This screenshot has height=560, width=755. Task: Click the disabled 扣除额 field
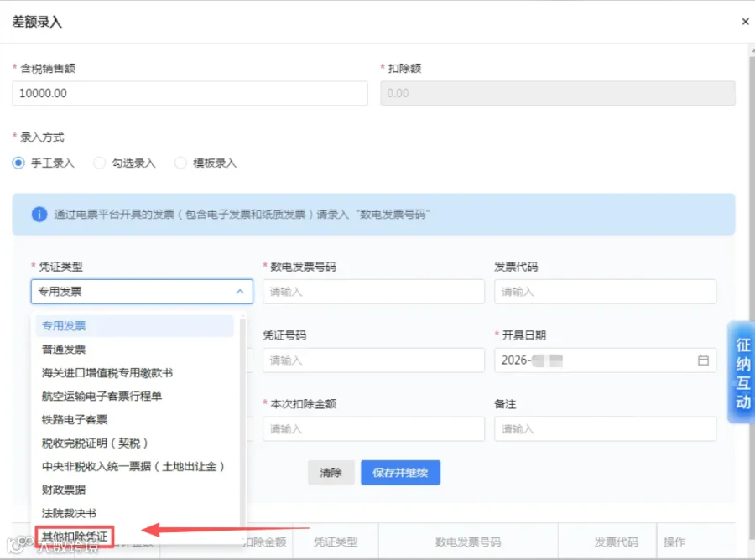click(558, 93)
